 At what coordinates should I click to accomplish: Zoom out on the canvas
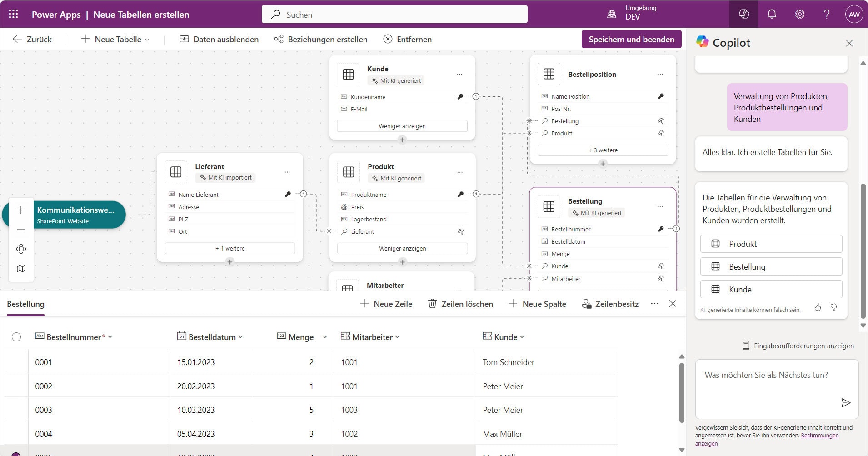21,230
